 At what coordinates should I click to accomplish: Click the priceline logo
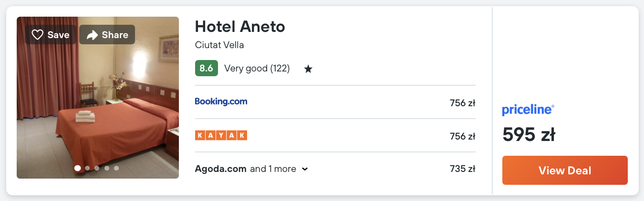(528, 110)
